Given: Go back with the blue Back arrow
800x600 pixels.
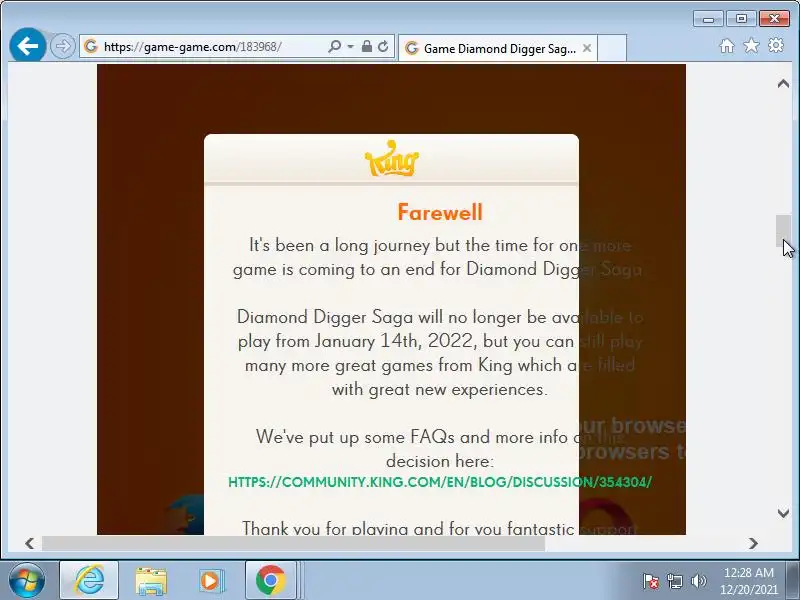Looking at the screenshot, I should 28,46.
